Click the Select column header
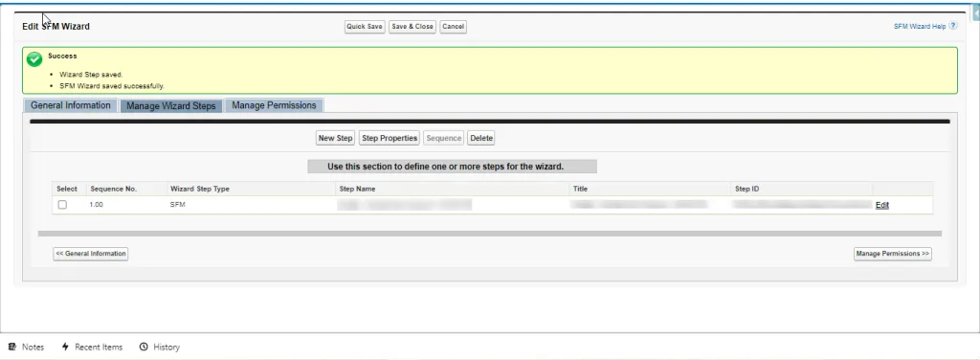 [x=67, y=189]
